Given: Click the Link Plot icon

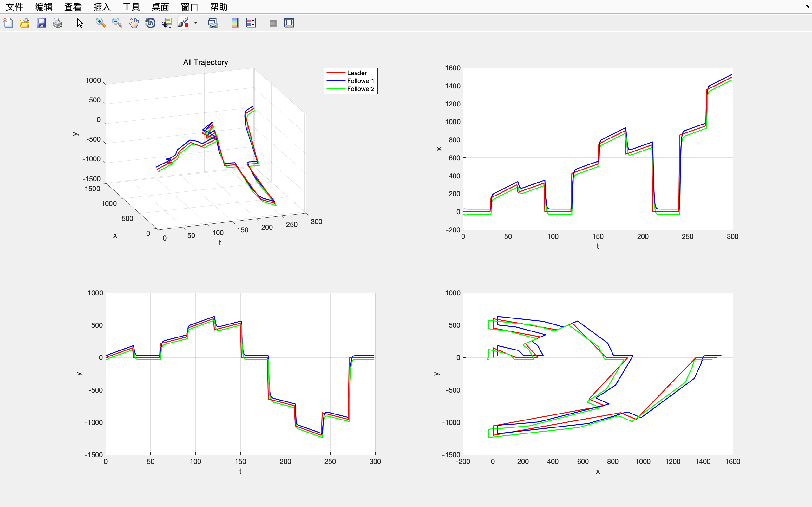Looking at the screenshot, I should tap(213, 23).
